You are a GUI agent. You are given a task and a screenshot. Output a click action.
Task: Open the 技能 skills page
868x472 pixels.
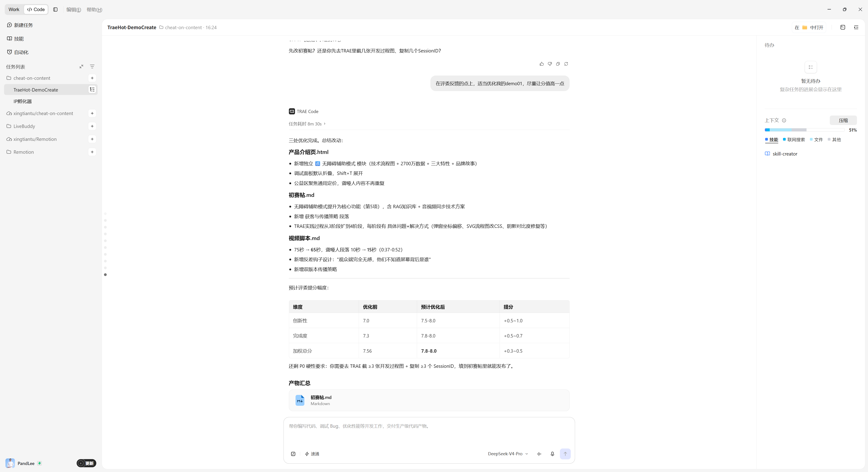coord(16,39)
